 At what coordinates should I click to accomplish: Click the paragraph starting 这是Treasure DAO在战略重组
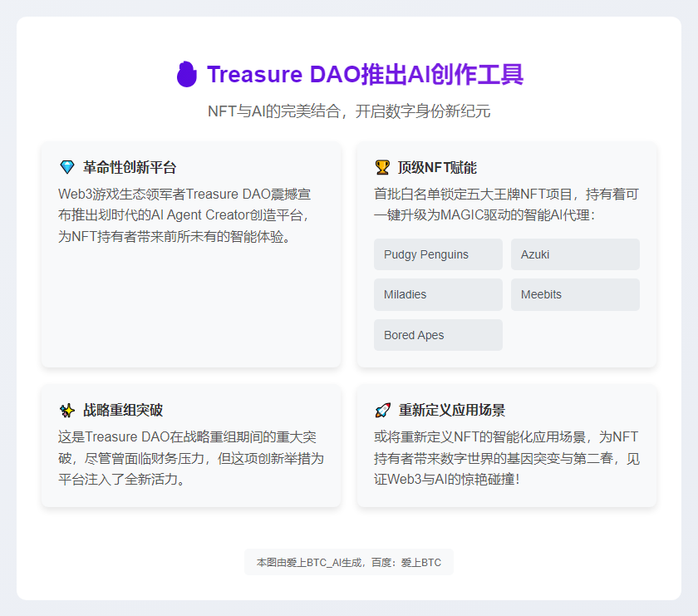point(191,458)
